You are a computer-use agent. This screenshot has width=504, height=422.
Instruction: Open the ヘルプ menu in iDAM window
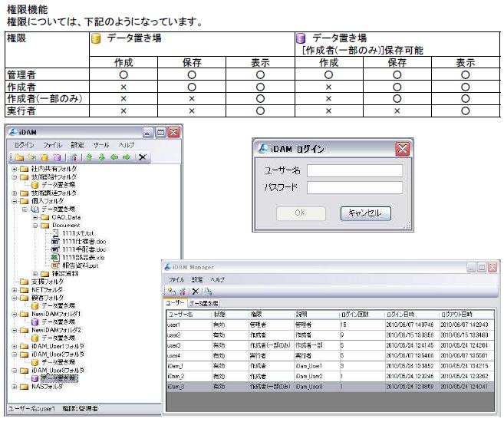tap(127, 145)
